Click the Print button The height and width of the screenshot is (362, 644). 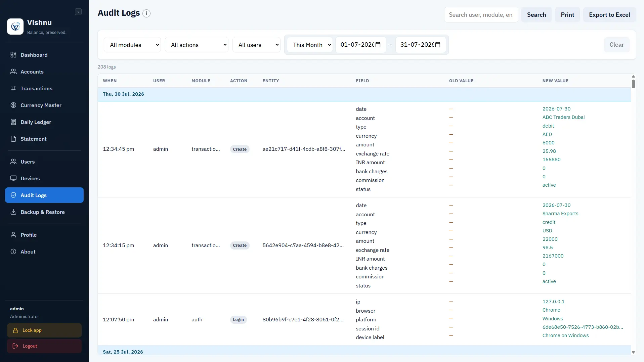567,15
